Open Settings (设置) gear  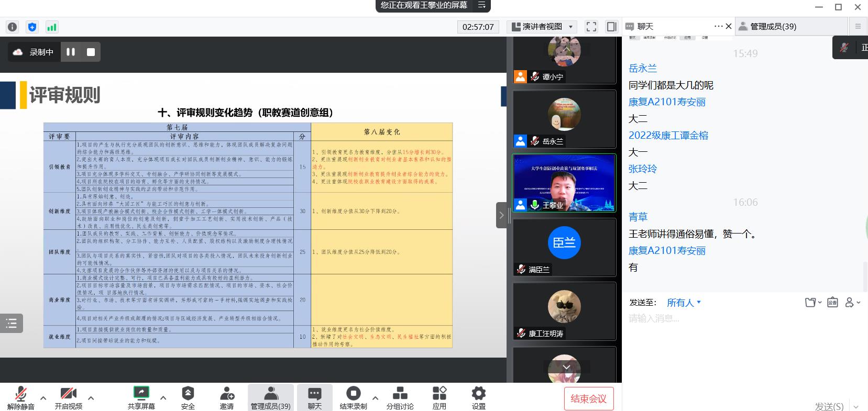[x=478, y=397]
